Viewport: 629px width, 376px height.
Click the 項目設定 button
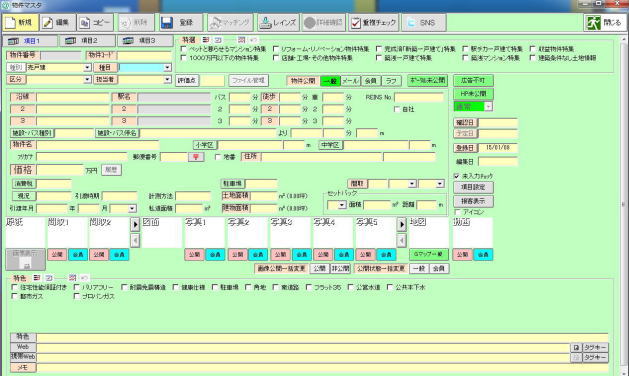click(473, 187)
